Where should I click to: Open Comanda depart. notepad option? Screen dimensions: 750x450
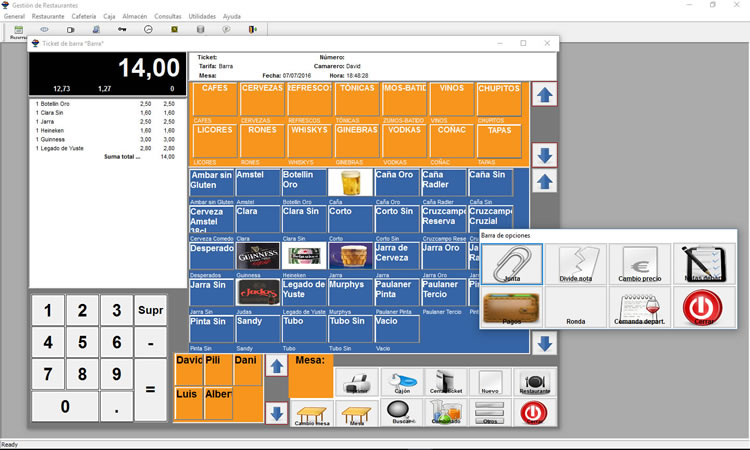pyautogui.click(x=640, y=307)
